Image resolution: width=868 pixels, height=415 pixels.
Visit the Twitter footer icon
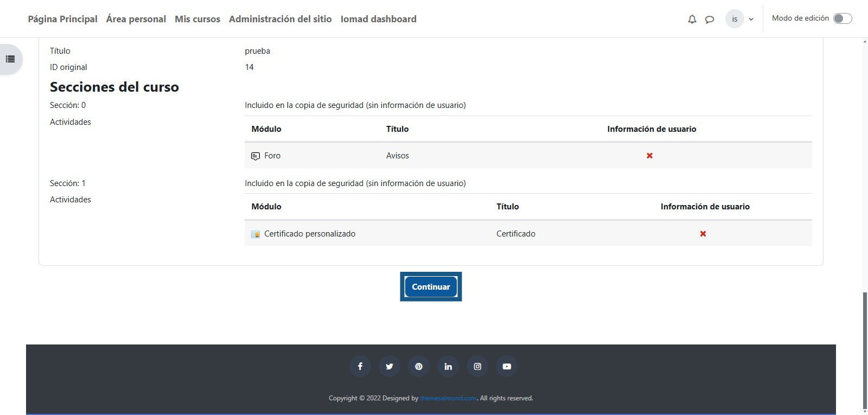pos(389,367)
